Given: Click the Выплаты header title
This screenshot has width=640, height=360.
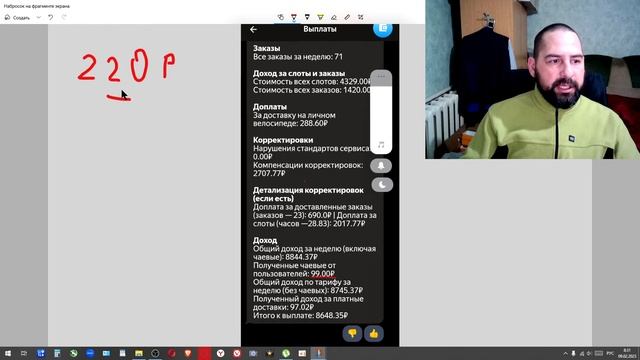Looking at the screenshot, I should (x=320, y=29).
